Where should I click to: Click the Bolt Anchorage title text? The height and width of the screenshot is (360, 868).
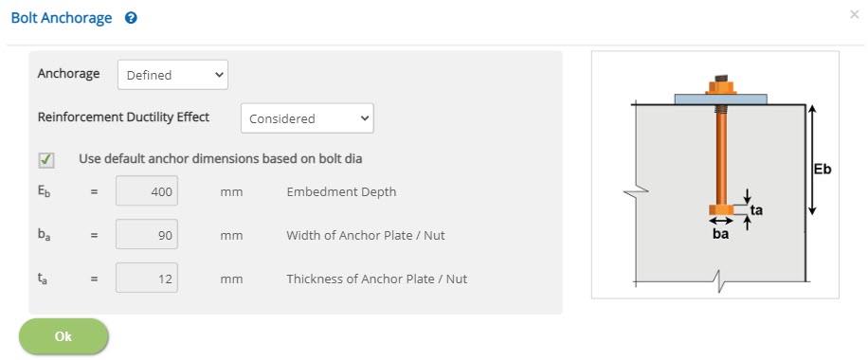[x=62, y=18]
